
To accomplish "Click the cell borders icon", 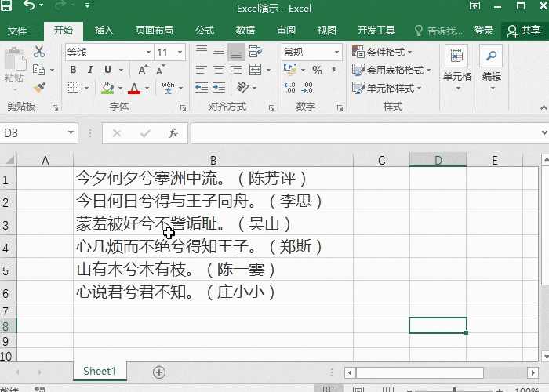I will click(73, 88).
